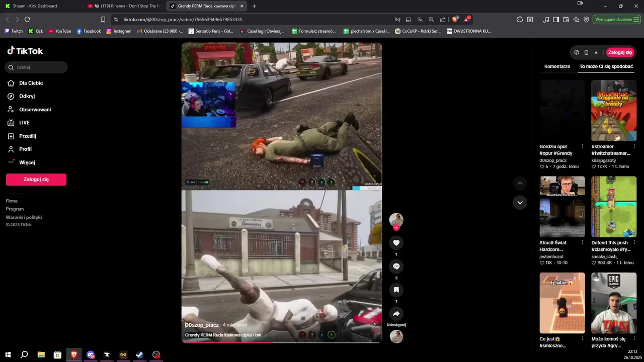The height and width of the screenshot is (362, 644).
Task: Click the Wymagane działanie menu button
Action: pyautogui.click(x=617, y=20)
